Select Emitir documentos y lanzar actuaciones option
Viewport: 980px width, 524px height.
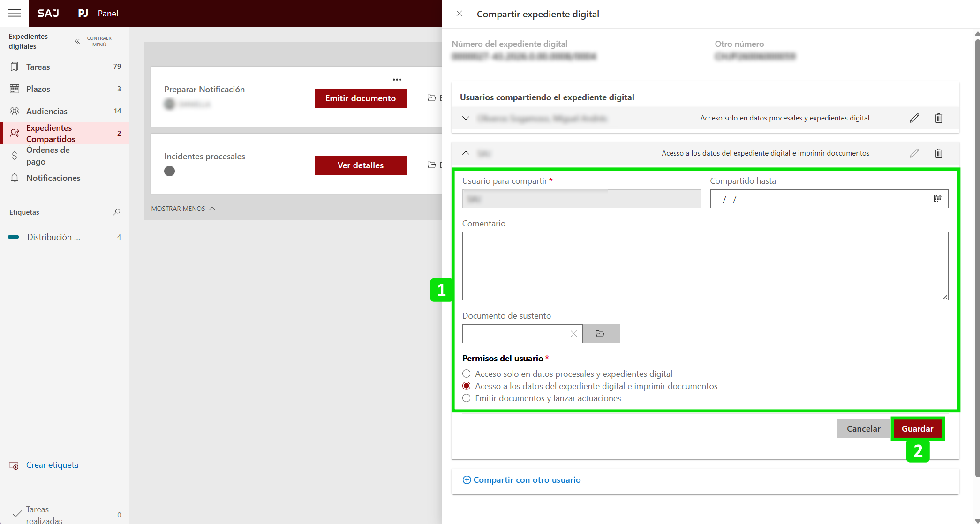[467, 398]
